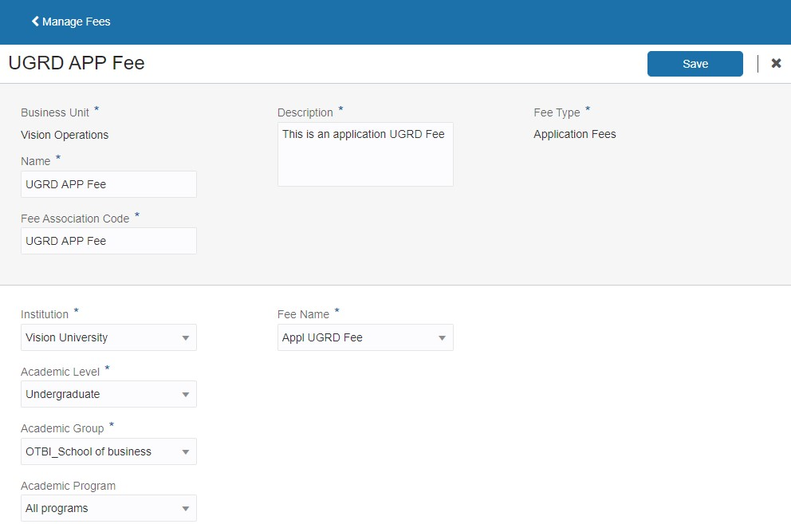Expand the Academic Group combo box
Image resolution: width=791 pixels, height=532 pixels.
tap(186, 452)
